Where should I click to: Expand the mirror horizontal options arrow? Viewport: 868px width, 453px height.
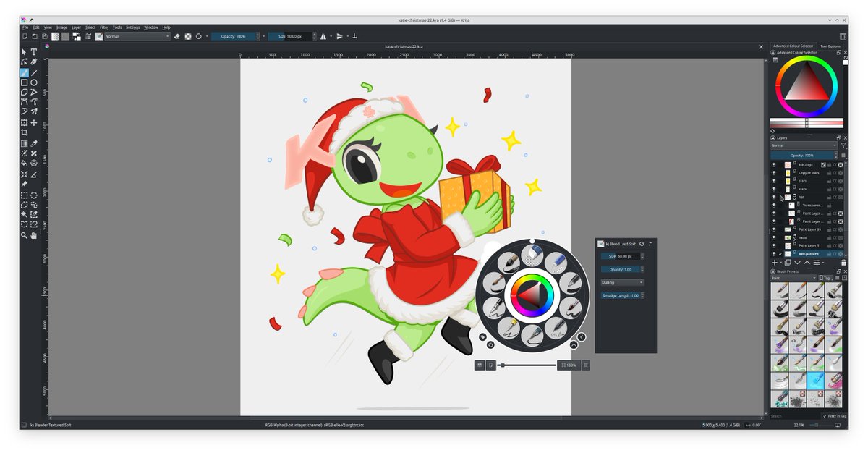coord(332,36)
